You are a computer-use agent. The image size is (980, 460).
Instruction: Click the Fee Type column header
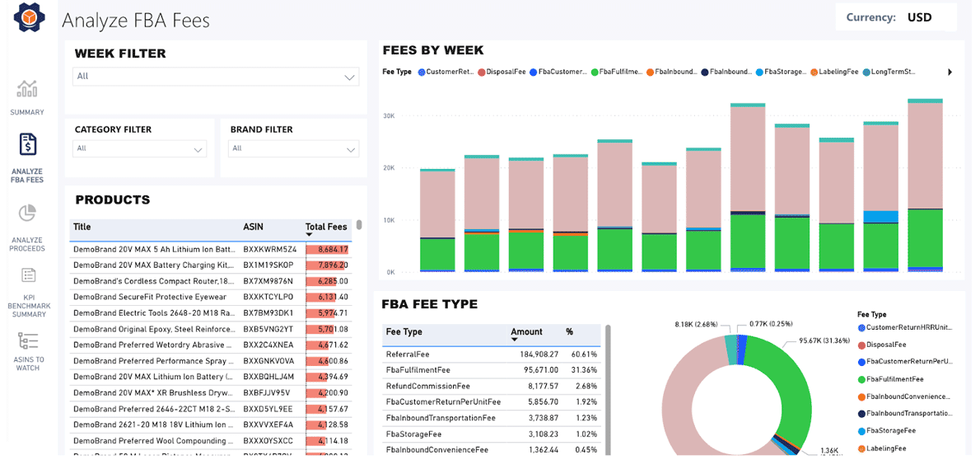coord(404,332)
